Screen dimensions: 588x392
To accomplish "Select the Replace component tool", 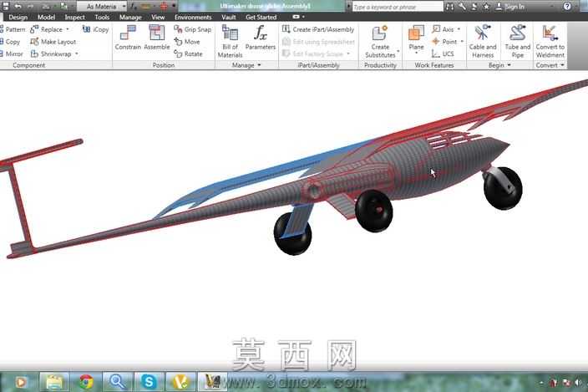I will 48,29.
